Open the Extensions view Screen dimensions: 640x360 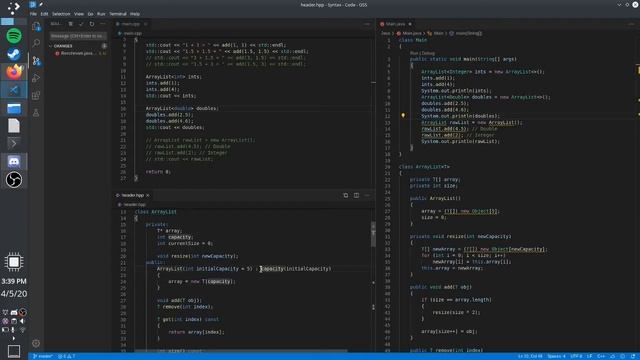click(36, 96)
